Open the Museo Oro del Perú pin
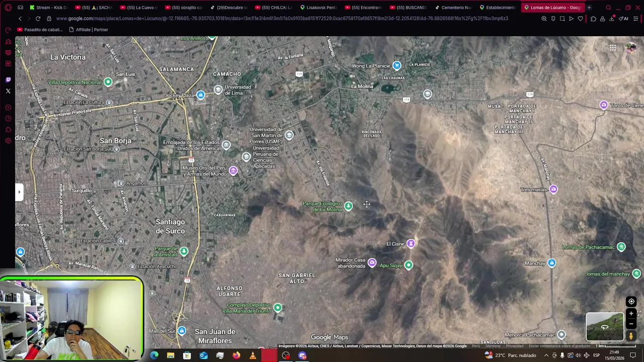This screenshot has height=362, width=644. tap(233, 171)
